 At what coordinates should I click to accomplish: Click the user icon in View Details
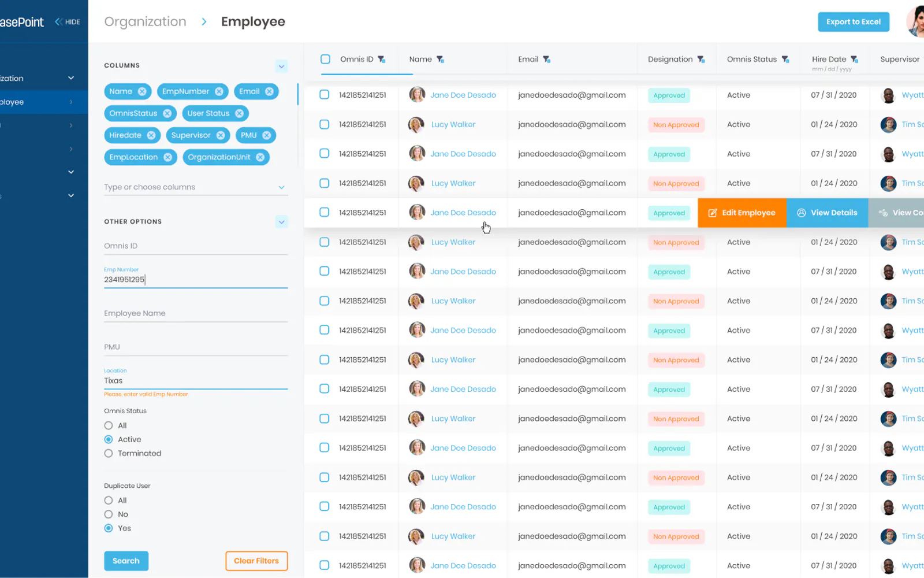pos(802,213)
